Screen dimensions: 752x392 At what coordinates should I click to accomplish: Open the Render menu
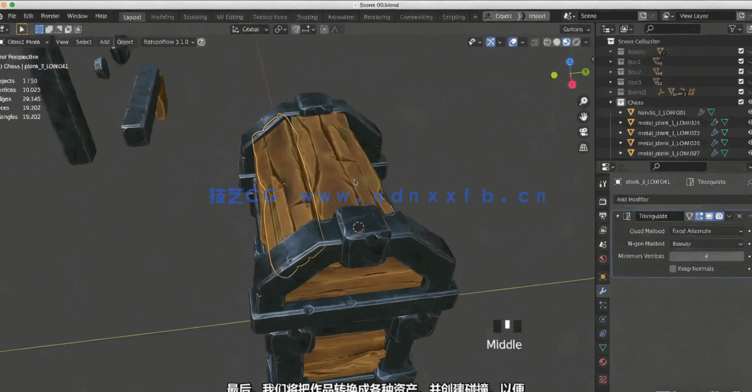[50, 16]
